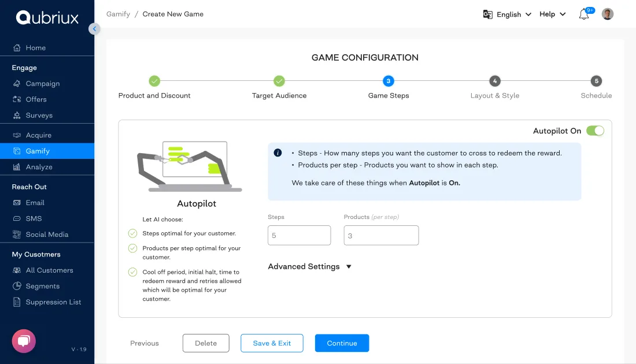The width and height of the screenshot is (636, 364).
Task: Click the Email envelope icon
Action: 17,203
